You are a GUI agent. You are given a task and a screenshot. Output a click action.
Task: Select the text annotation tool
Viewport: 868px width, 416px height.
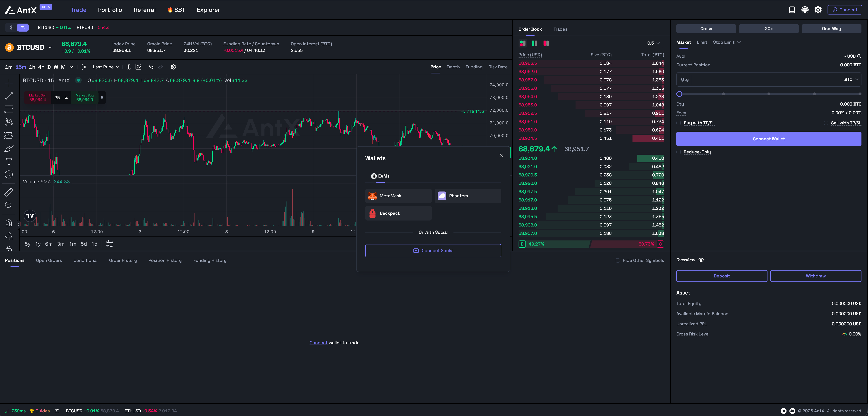coord(9,161)
